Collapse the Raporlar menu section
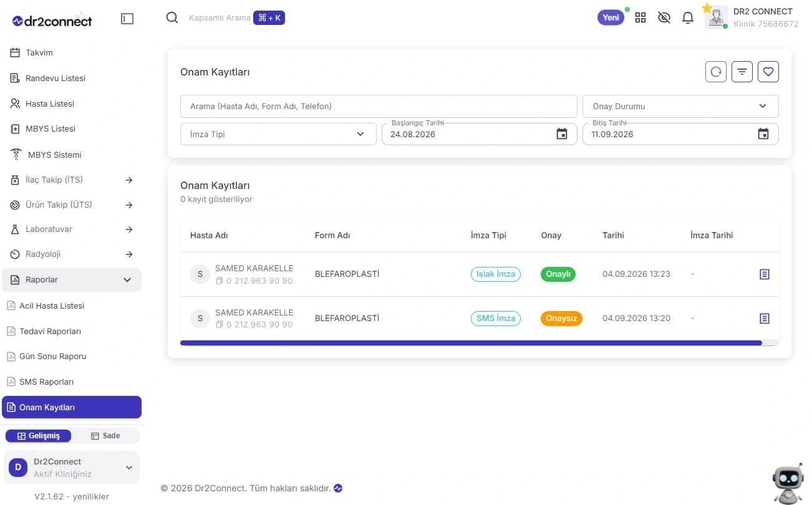The image size is (812, 505). click(72, 280)
